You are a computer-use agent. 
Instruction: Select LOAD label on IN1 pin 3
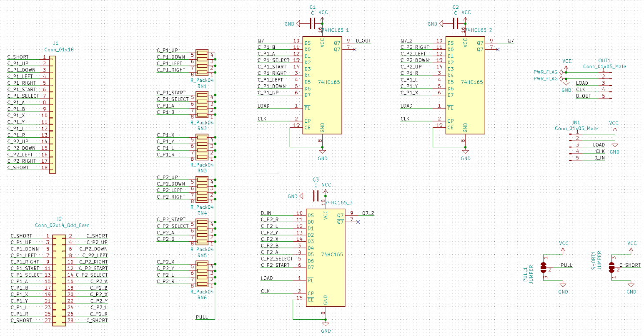pyautogui.click(x=599, y=145)
